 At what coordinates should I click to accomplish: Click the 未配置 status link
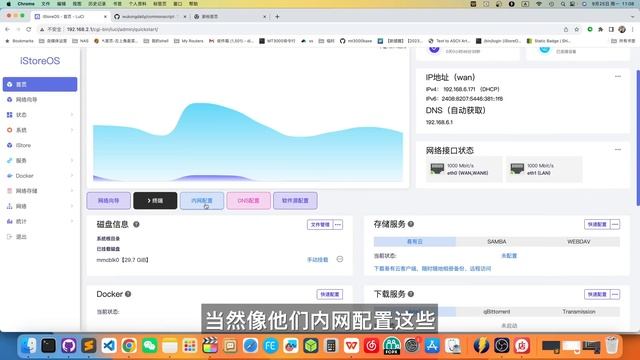(509, 256)
